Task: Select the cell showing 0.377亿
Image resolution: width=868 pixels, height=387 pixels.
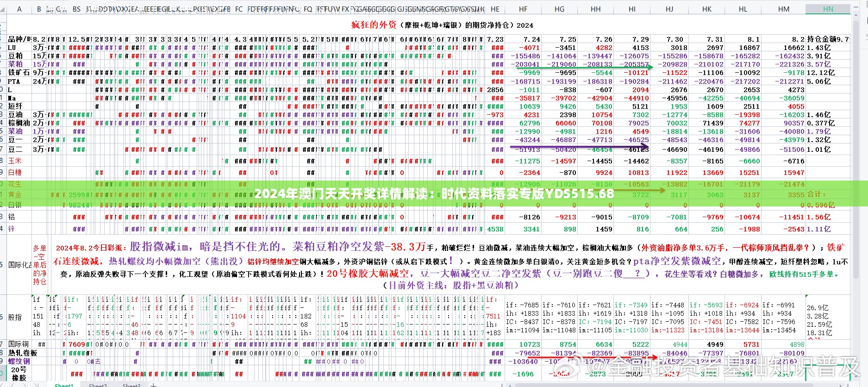Action: pos(828,123)
